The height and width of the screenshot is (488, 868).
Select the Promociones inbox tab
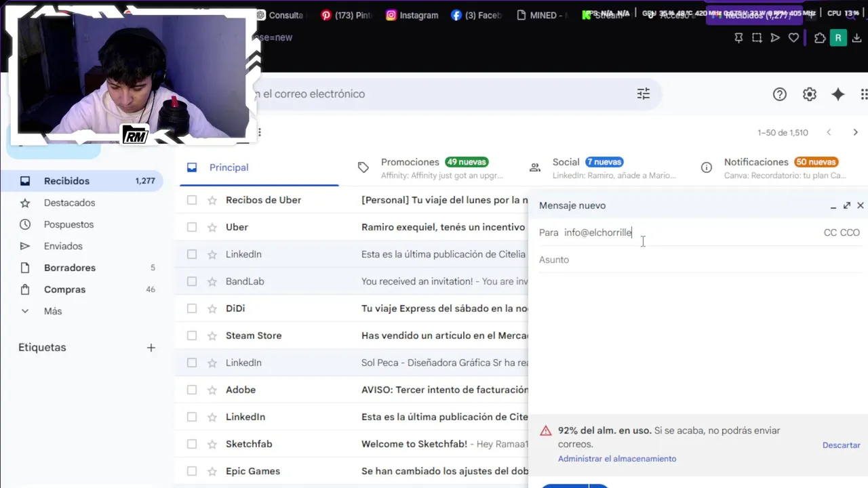click(x=434, y=167)
